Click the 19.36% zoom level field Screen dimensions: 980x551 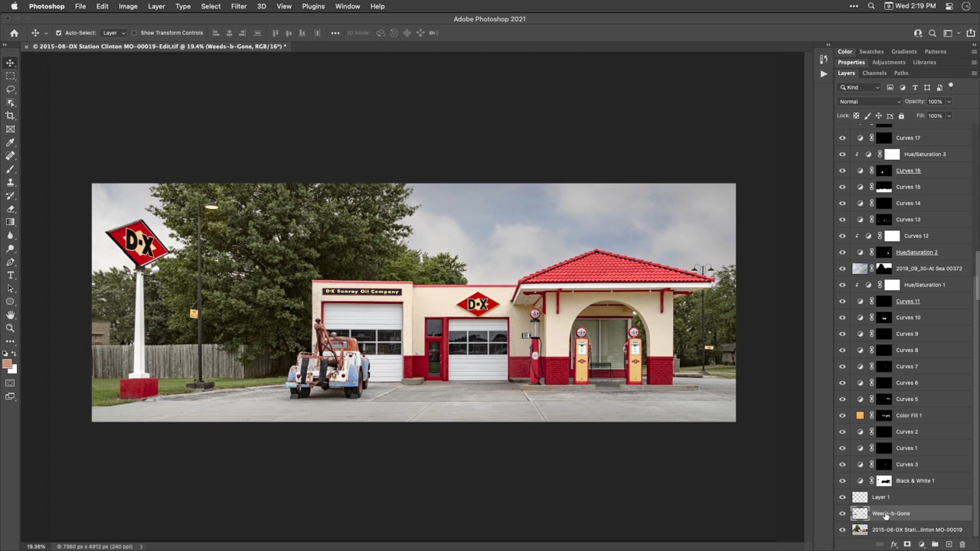(x=36, y=546)
